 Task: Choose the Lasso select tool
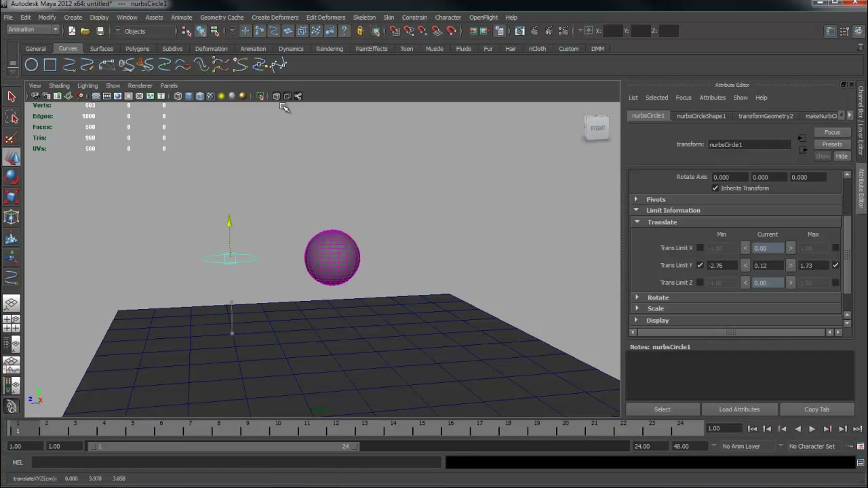point(12,118)
